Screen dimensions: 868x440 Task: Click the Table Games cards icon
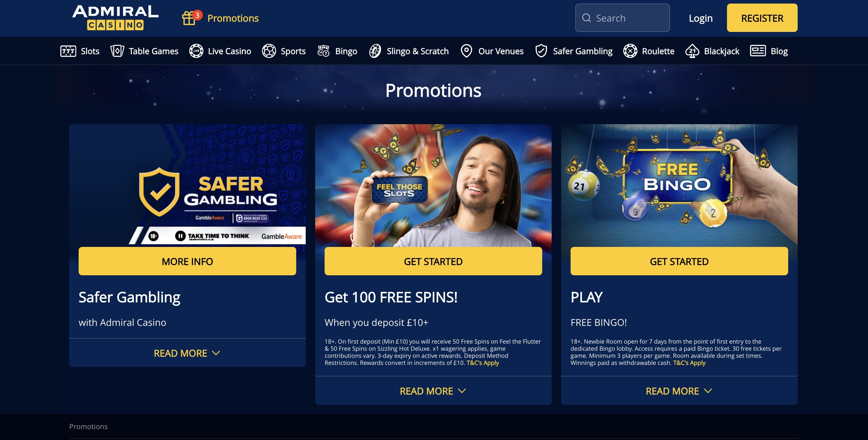pos(117,51)
